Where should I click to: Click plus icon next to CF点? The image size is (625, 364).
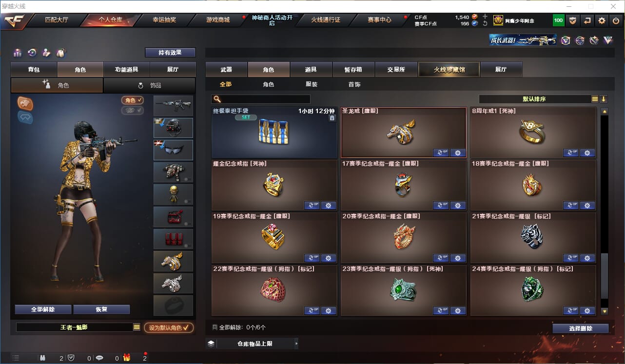(485, 17)
